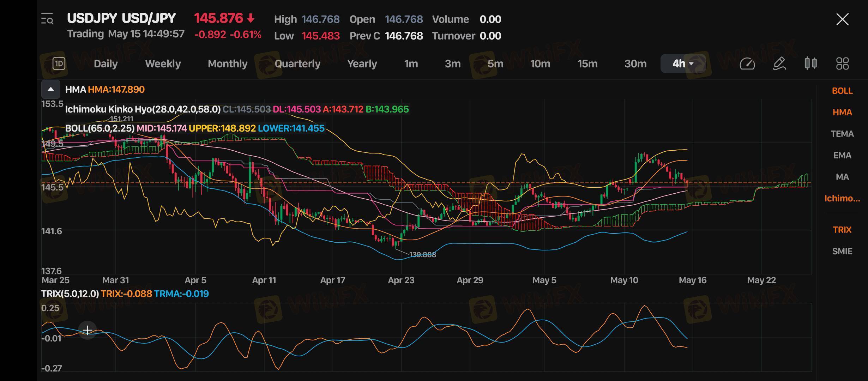
Task: Select the TRIX sub-indicator
Action: pyautogui.click(x=842, y=230)
